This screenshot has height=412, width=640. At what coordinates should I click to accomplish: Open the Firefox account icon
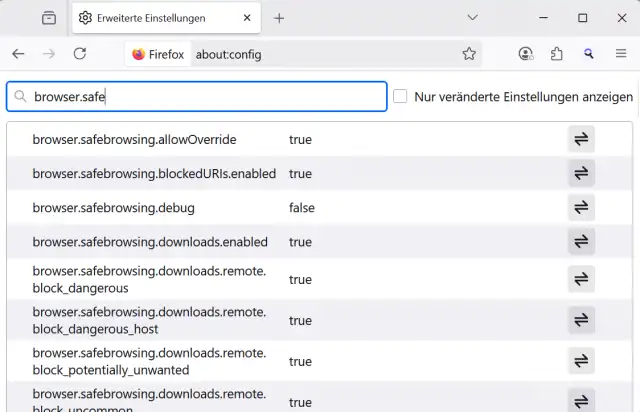[x=526, y=54]
